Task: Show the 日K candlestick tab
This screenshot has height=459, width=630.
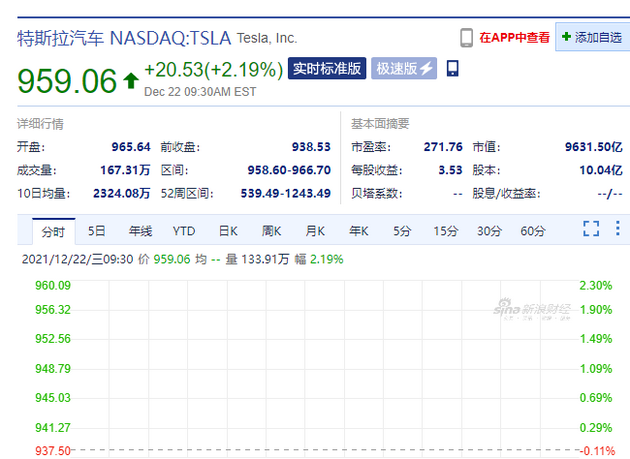Action: pos(228,231)
